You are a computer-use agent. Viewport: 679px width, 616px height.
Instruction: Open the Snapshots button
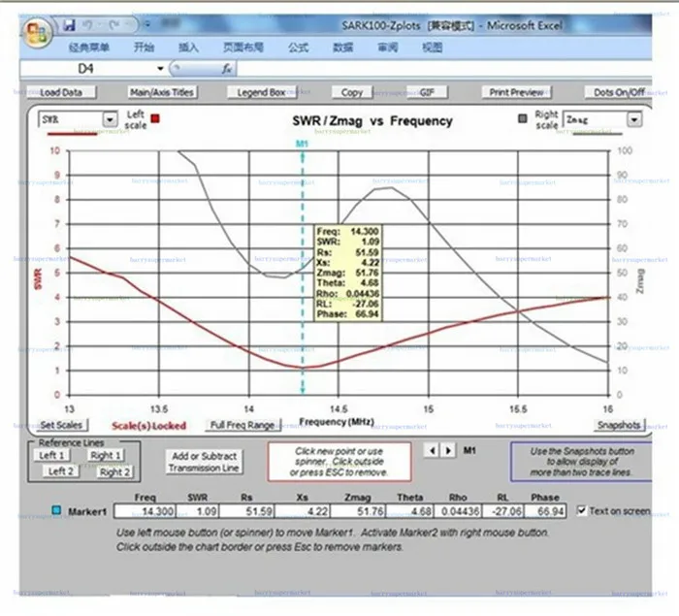pos(619,425)
